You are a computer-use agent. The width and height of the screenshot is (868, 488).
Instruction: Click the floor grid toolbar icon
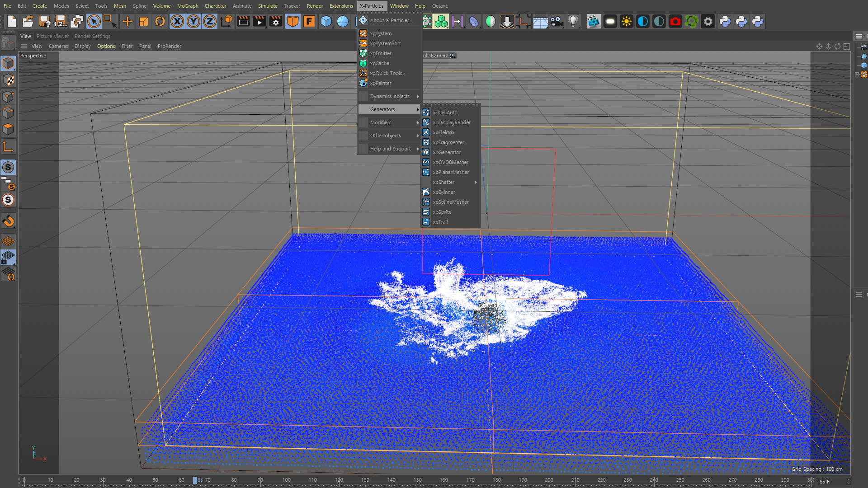click(540, 21)
